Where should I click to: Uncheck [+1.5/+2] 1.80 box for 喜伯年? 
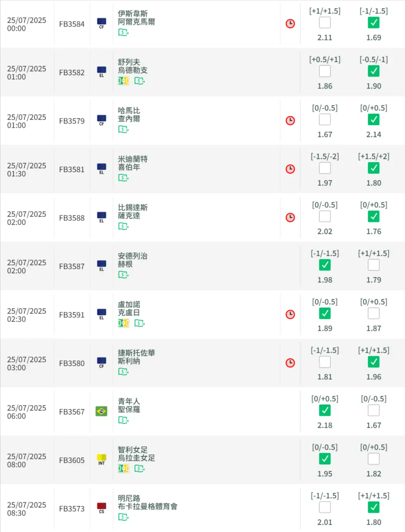[373, 168]
